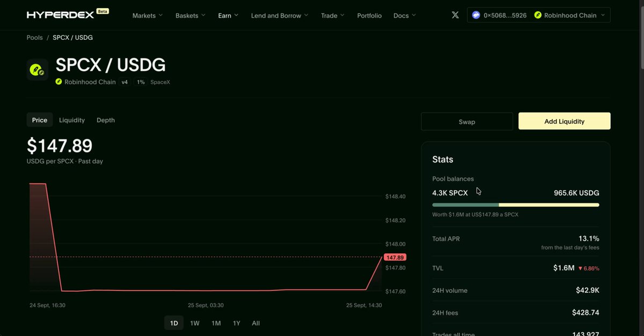Click the SpaceX label under pool title

pyautogui.click(x=160, y=82)
